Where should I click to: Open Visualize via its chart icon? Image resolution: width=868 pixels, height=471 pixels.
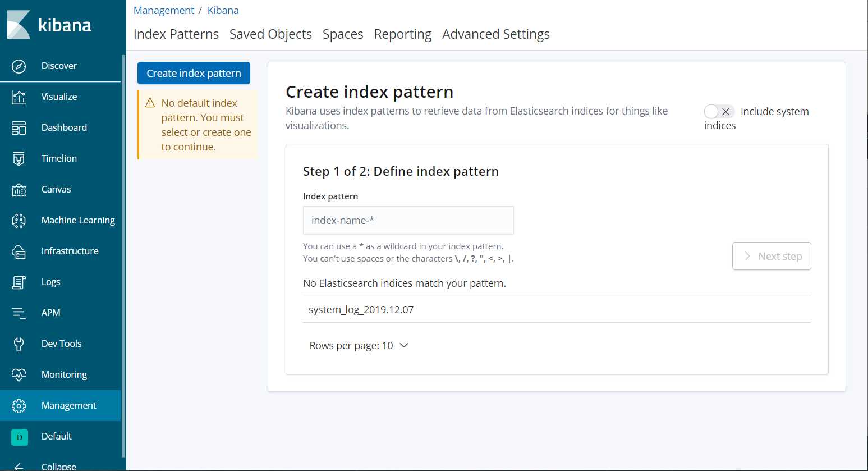coord(19,97)
